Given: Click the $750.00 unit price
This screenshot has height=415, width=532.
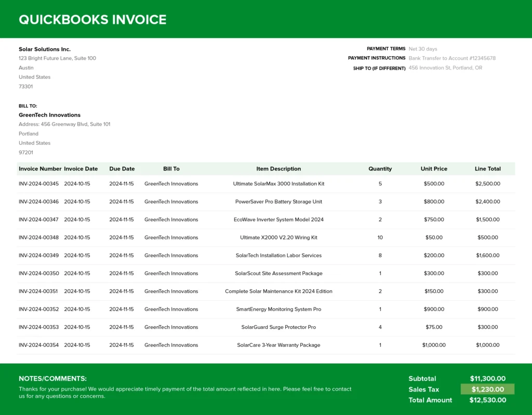Looking at the screenshot, I should pyautogui.click(x=434, y=220).
